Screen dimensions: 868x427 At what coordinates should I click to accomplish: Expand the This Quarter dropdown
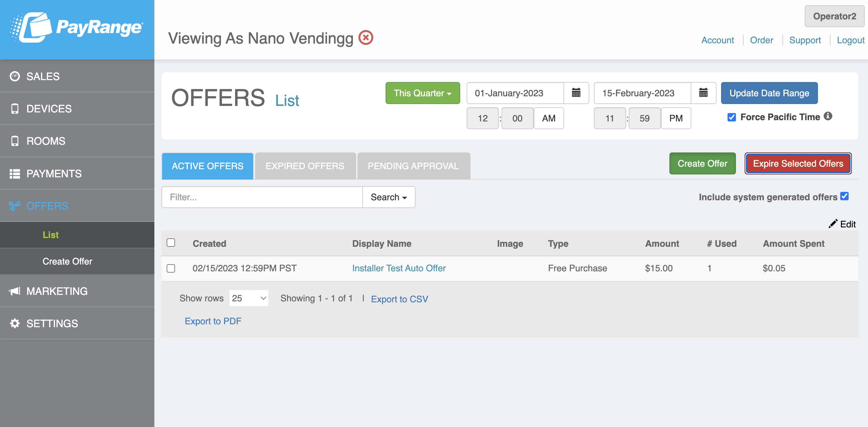(423, 93)
